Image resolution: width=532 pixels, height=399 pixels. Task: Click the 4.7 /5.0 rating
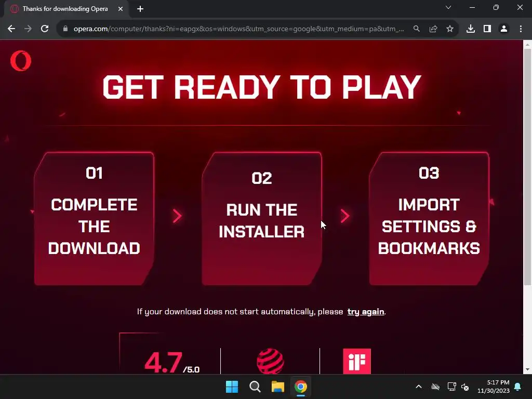[x=172, y=362]
